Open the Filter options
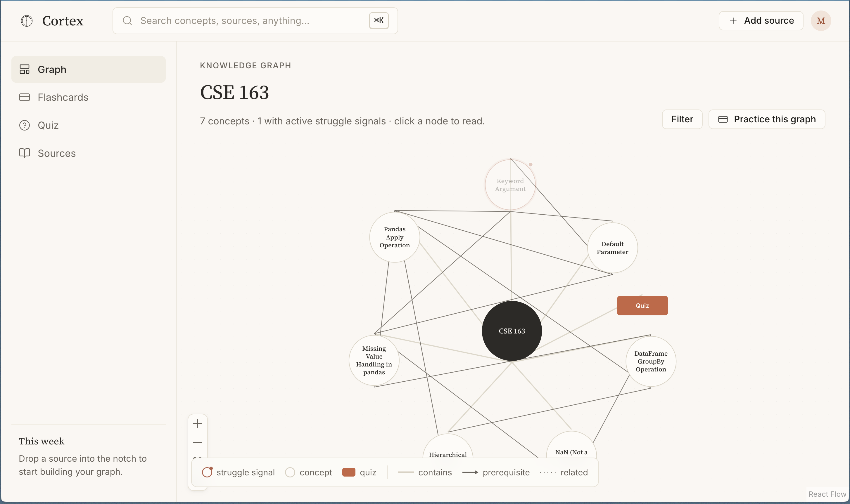This screenshot has width=850, height=504. (682, 119)
